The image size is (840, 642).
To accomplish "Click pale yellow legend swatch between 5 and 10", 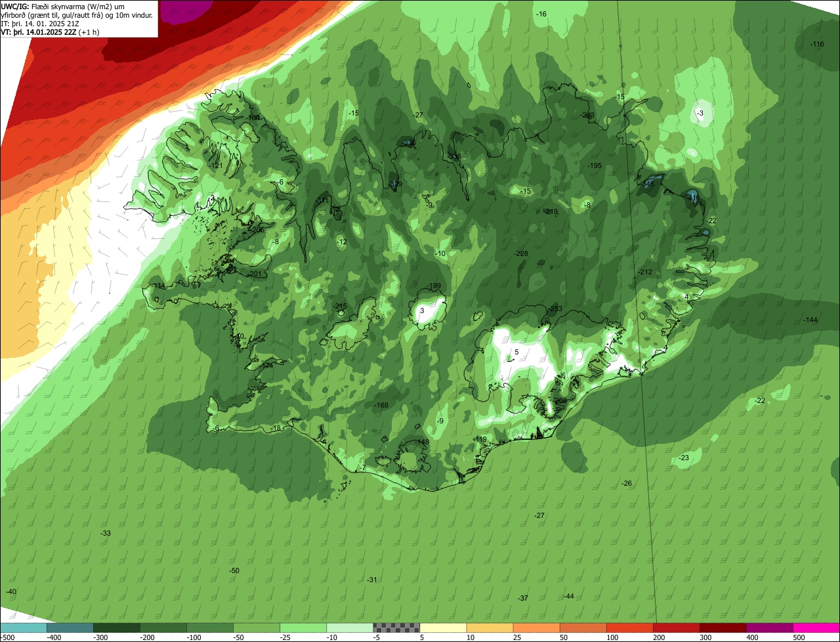I will click(x=443, y=628).
